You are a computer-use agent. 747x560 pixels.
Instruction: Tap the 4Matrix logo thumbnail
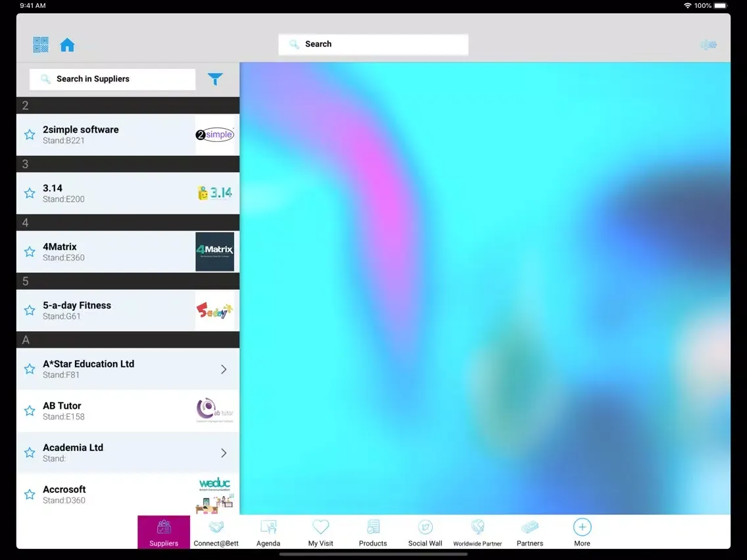click(x=215, y=252)
